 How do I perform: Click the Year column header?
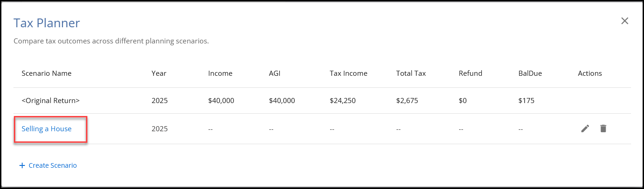(x=159, y=73)
